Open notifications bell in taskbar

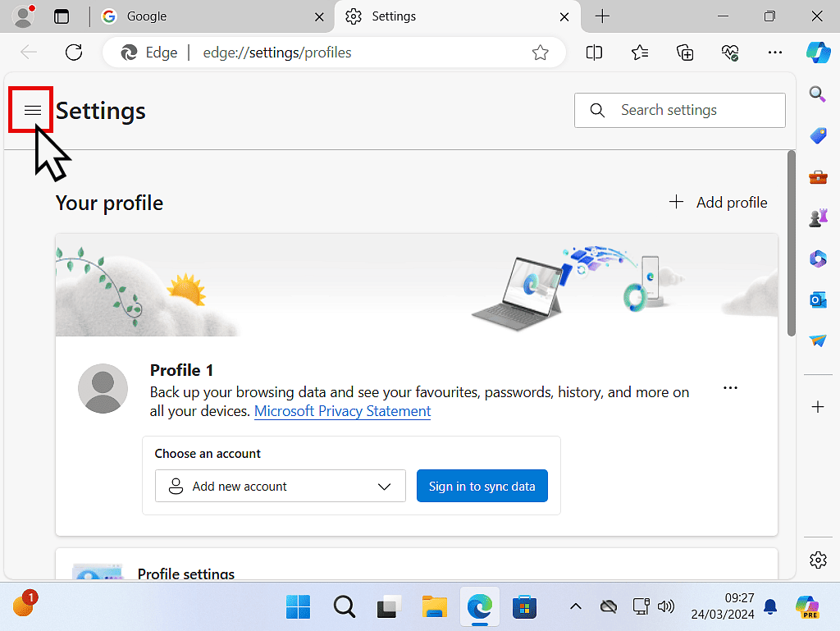click(770, 607)
